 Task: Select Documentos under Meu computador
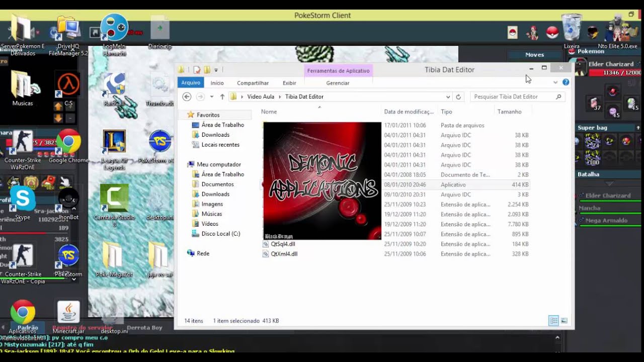[x=217, y=184]
